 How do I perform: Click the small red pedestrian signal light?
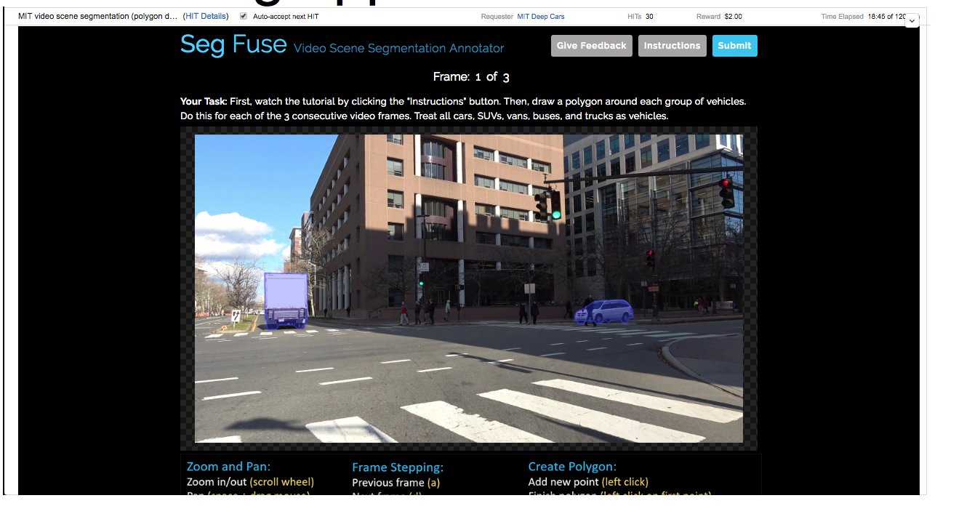(650, 254)
